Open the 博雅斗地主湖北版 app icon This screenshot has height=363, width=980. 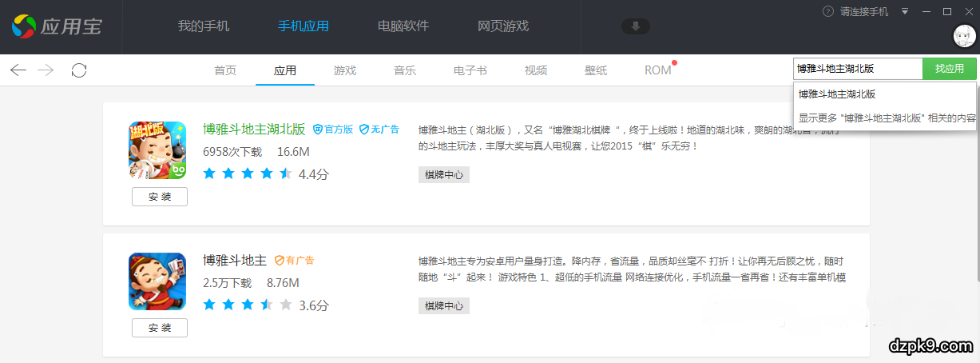(157, 150)
